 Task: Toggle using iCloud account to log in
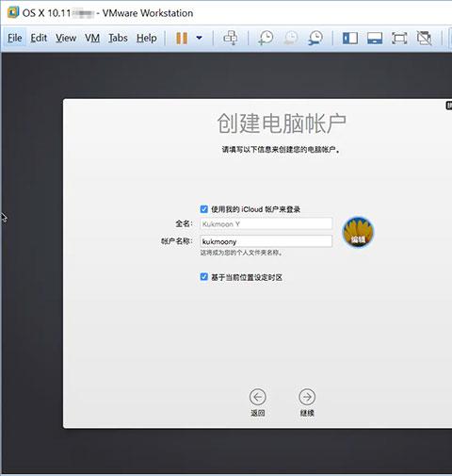pyautogui.click(x=204, y=209)
